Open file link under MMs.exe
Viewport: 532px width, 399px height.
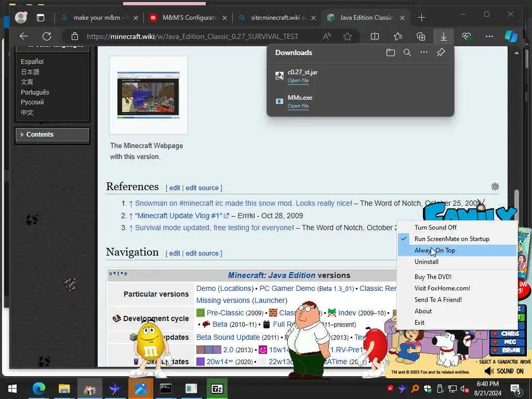pyautogui.click(x=298, y=106)
